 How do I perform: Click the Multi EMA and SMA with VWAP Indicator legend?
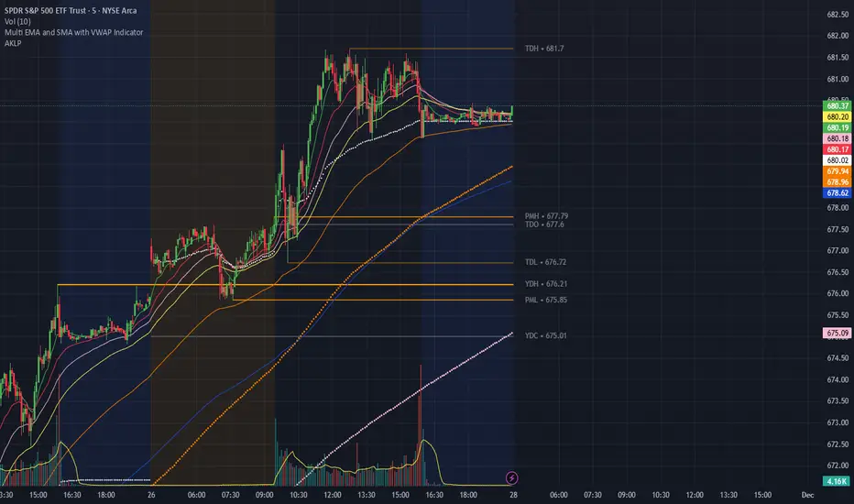(x=73, y=32)
